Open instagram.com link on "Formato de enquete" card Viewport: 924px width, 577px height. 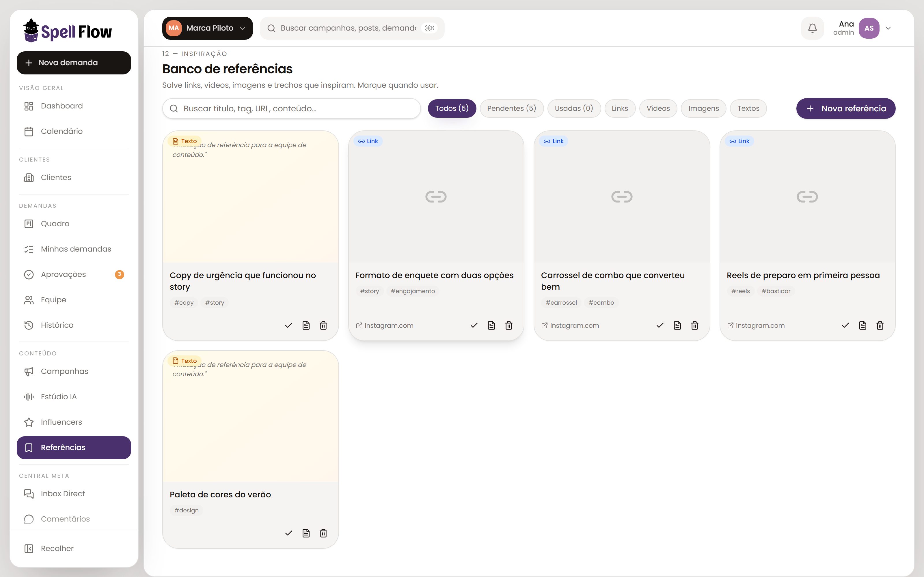pos(385,325)
